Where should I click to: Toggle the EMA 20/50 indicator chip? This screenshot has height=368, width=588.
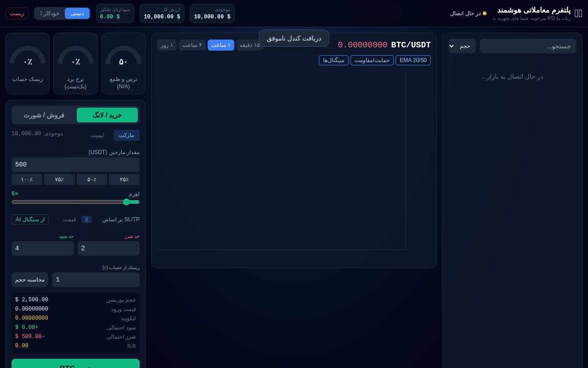(x=413, y=60)
